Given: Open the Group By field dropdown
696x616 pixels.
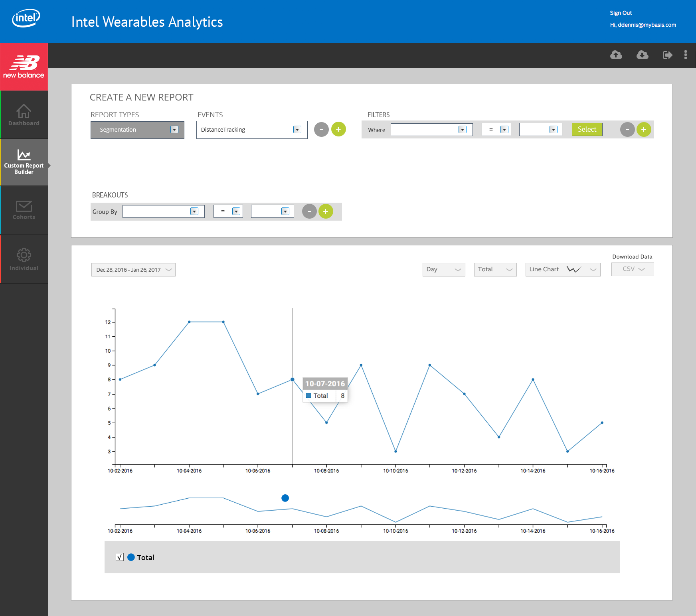Looking at the screenshot, I should pyautogui.click(x=164, y=211).
